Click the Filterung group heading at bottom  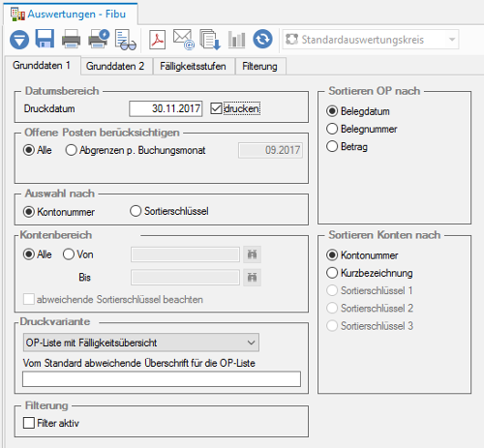(46, 405)
